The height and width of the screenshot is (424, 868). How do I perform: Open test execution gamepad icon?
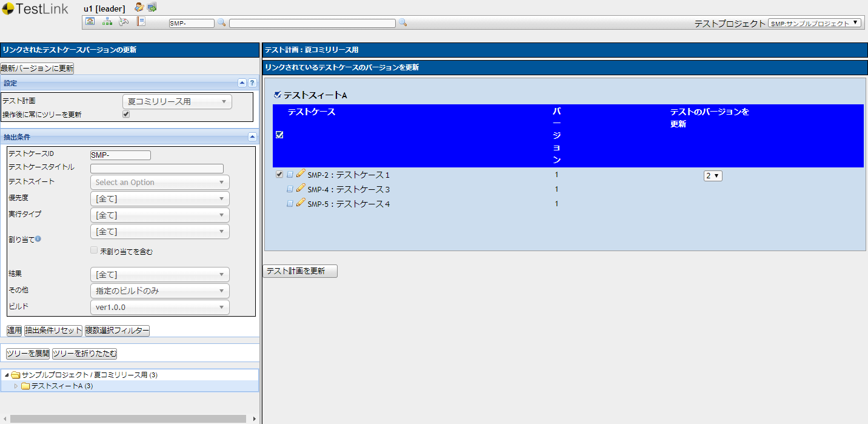click(x=124, y=22)
